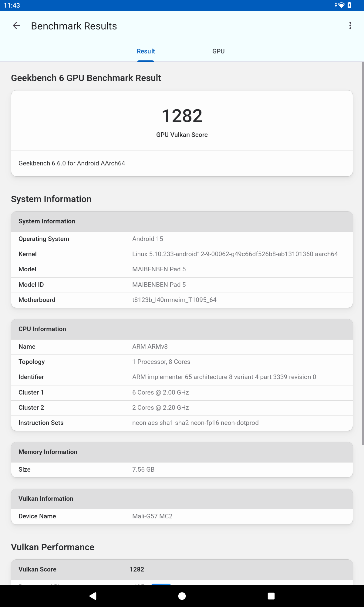Click Geekbench 6.6.0 for Android AArch64 text

72,163
